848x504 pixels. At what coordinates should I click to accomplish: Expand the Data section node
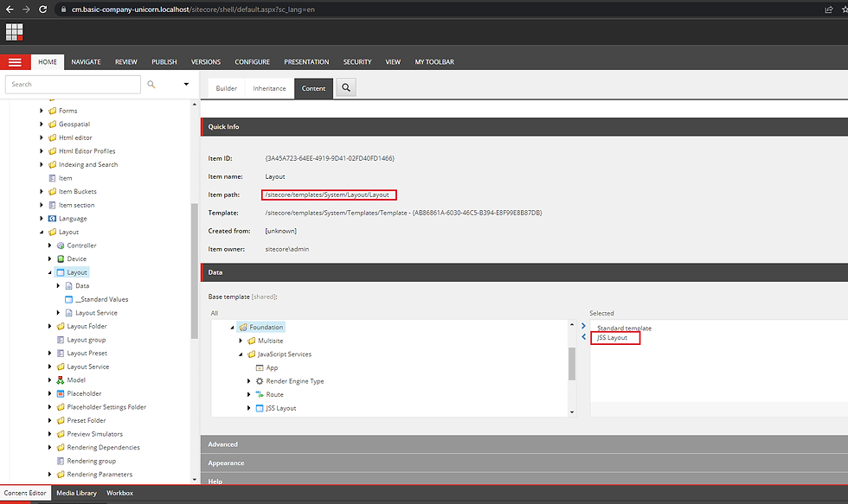click(x=58, y=286)
